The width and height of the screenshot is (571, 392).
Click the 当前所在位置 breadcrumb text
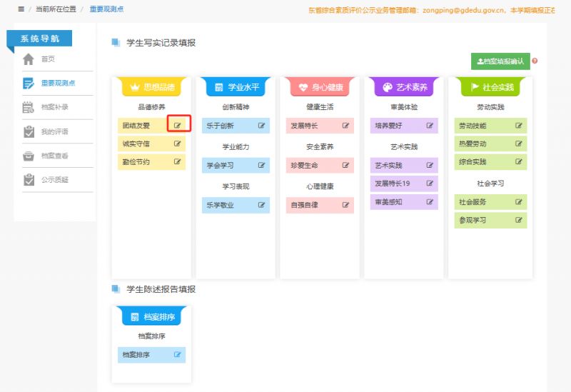[56, 9]
